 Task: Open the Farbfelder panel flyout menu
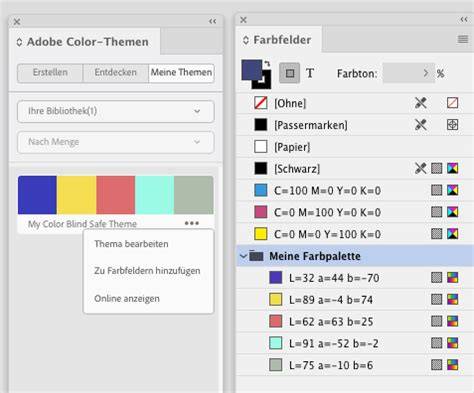(x=463, y=39)
